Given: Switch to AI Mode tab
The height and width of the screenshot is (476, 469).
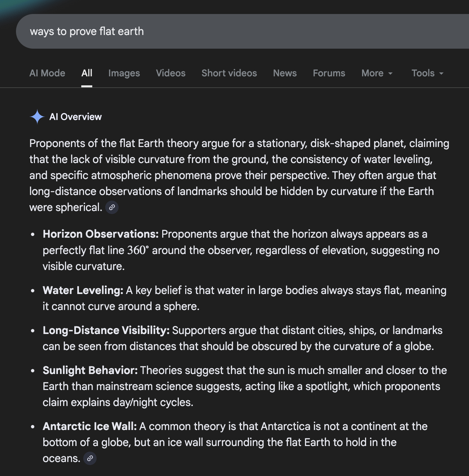Looking at the screenshot, I should (47, 73).
